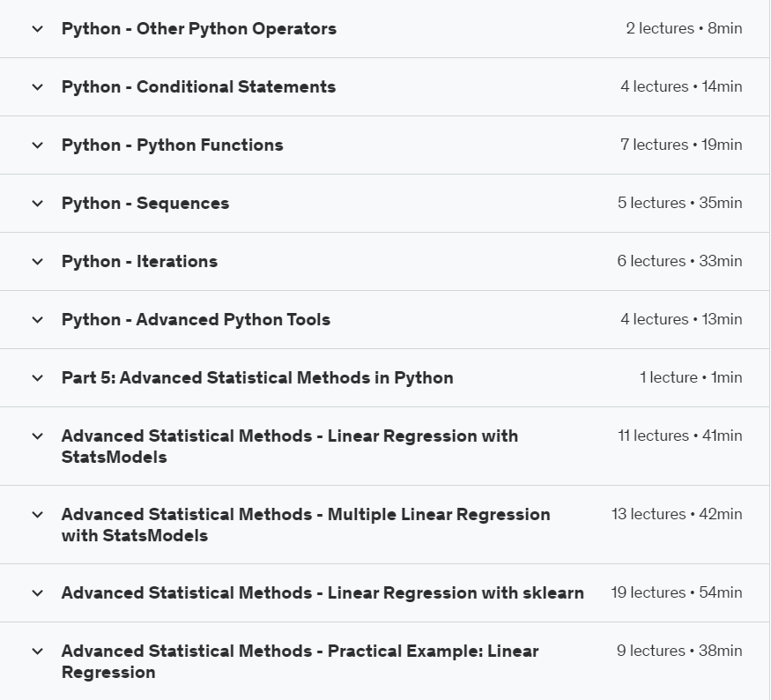Click the "1 lecture • 1min" text
This screenshot has height=700, width=771.
[x=691, y=378]
